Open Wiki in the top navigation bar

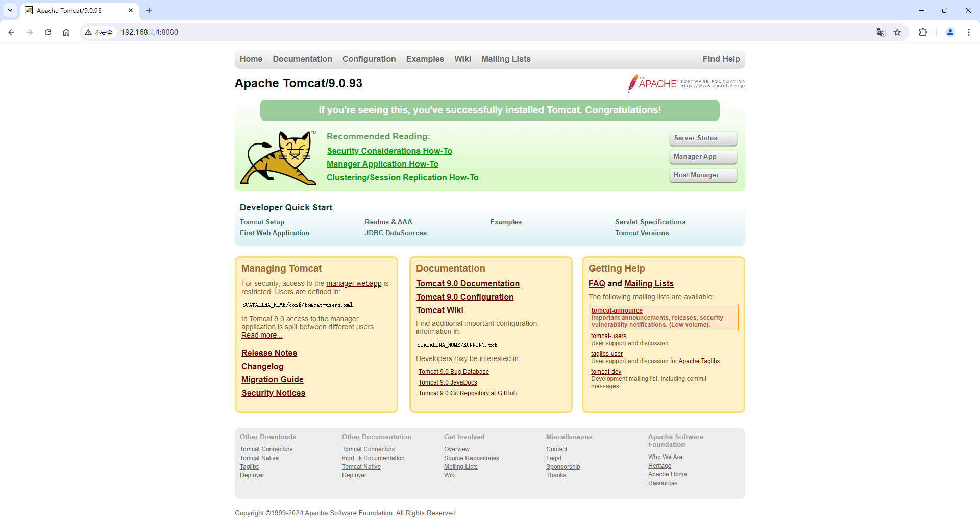(462, 59)
